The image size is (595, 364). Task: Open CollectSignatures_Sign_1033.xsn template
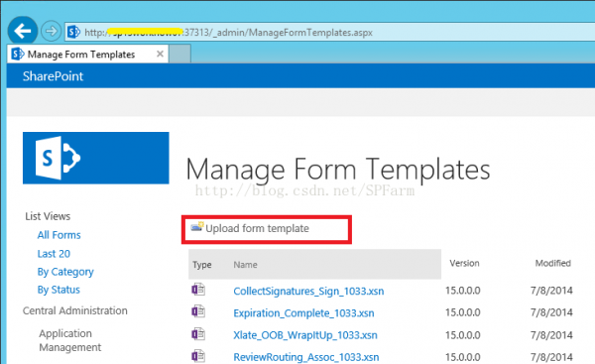(x=308, y=292)
